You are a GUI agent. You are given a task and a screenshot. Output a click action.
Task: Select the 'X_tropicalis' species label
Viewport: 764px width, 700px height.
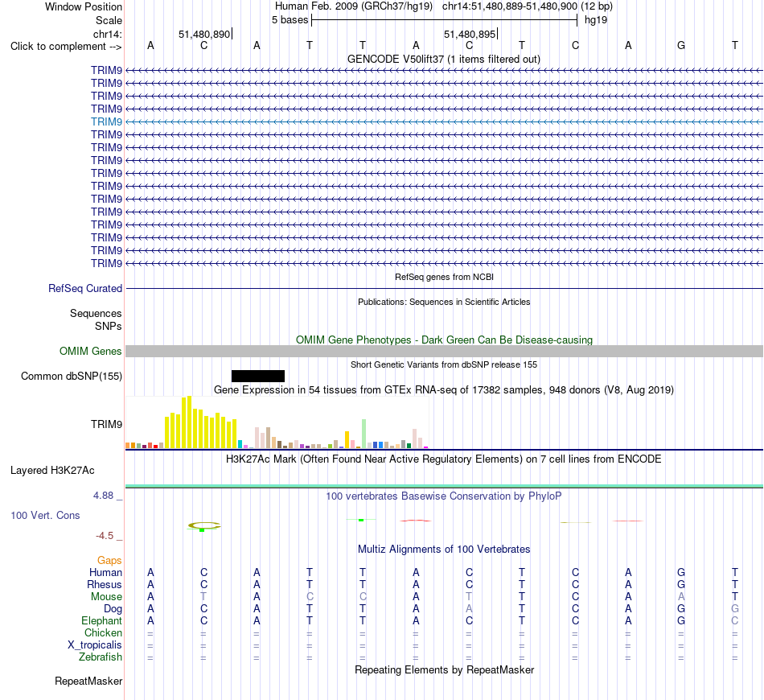coord(95,645)
